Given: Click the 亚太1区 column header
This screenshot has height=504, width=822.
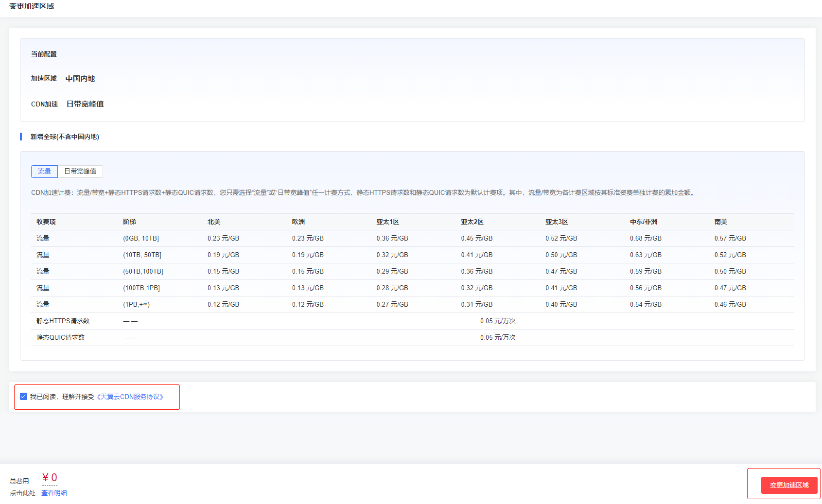Looking at the screenshot, I should tap(387, 222).
